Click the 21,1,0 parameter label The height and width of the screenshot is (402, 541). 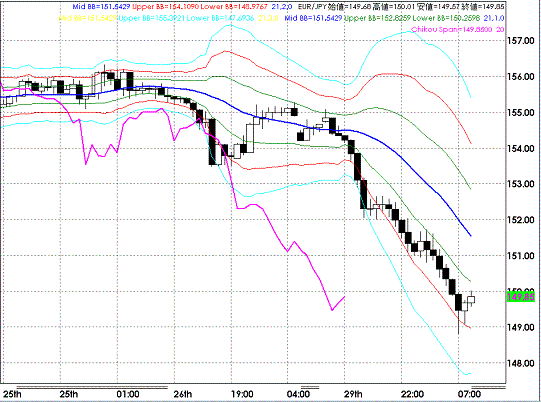pyautogui.click(x=494, y=18)
